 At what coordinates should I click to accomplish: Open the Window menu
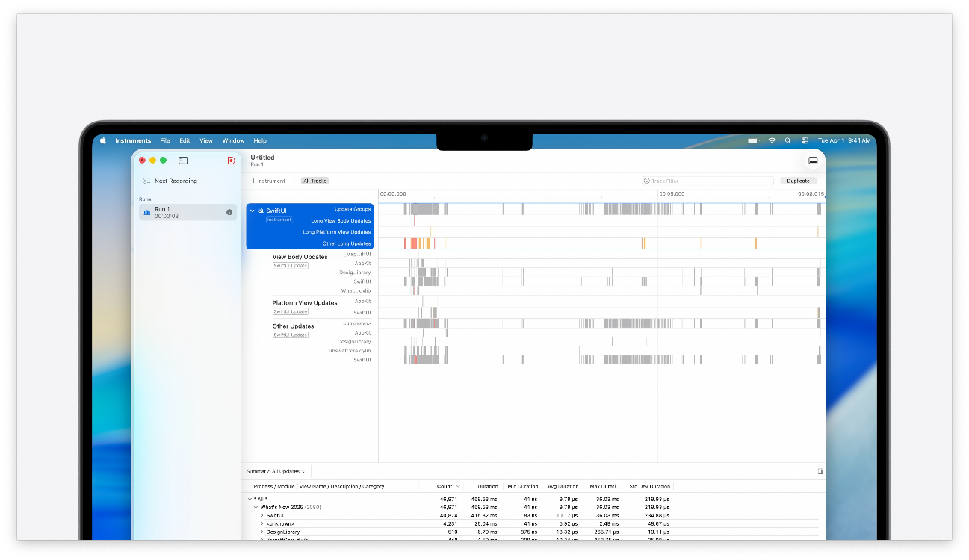[233, 140]
